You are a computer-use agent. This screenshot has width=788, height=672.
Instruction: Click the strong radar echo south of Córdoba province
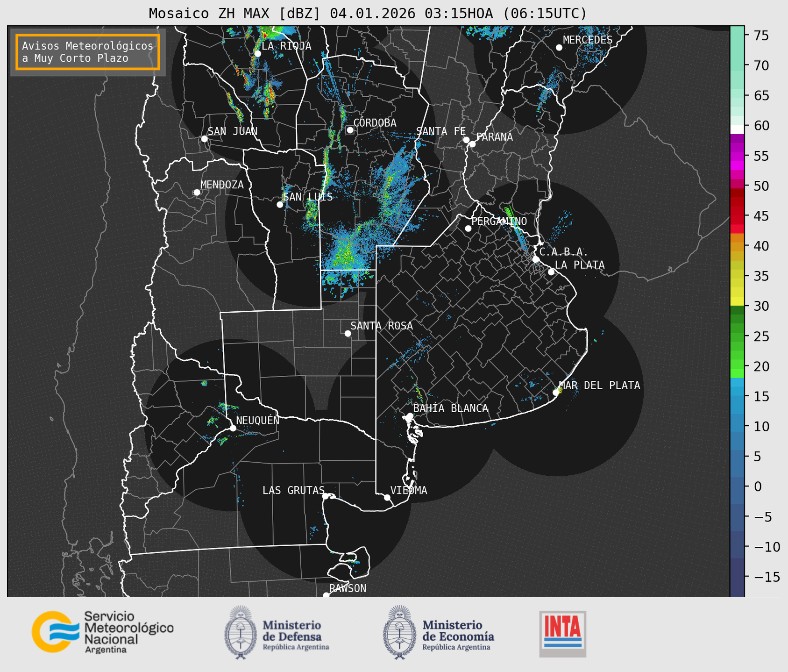click(346, 252)
